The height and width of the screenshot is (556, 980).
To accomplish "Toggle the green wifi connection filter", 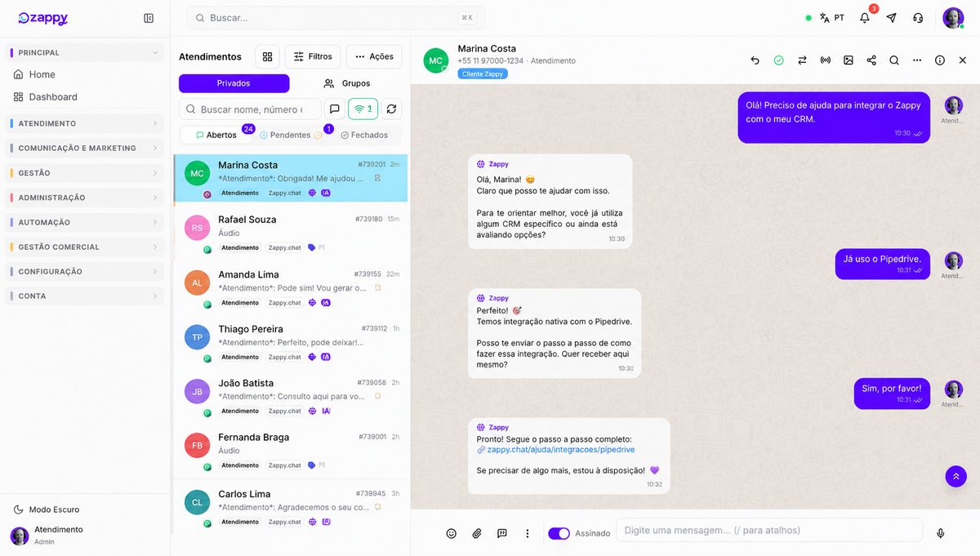I will [363, 109].
